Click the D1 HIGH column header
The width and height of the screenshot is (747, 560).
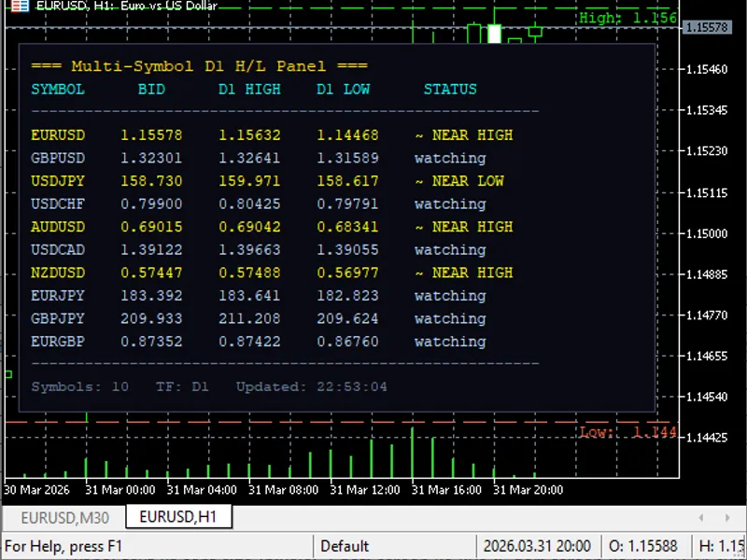[249, 89]
